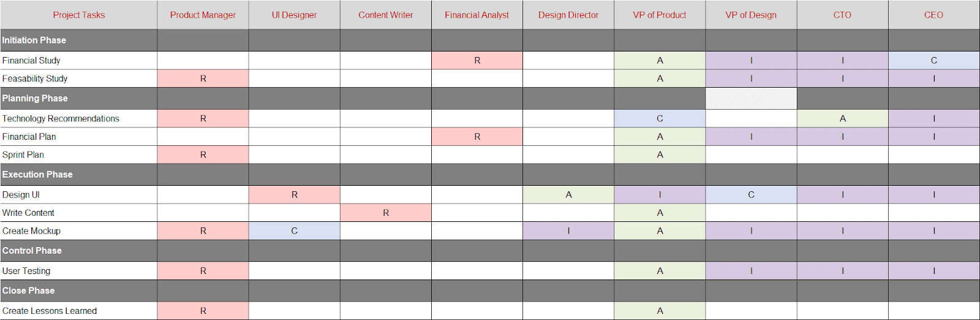
Task: Click the Initiation Phase section row
Action: [490, 40]
